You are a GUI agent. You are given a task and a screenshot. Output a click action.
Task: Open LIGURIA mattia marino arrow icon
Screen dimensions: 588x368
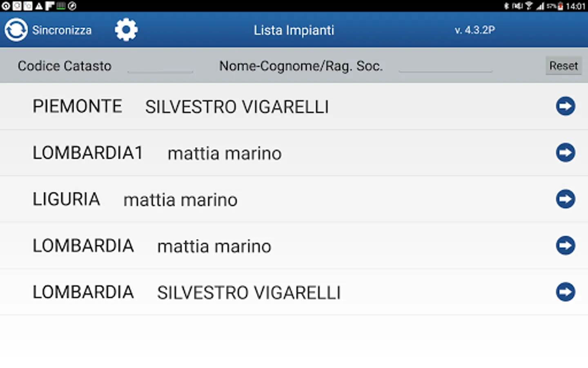pos(565,199)
